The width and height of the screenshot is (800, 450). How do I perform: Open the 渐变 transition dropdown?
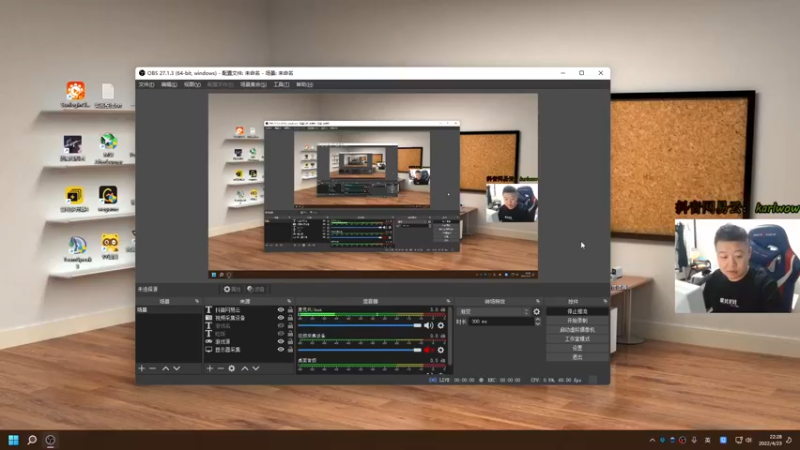494,312
